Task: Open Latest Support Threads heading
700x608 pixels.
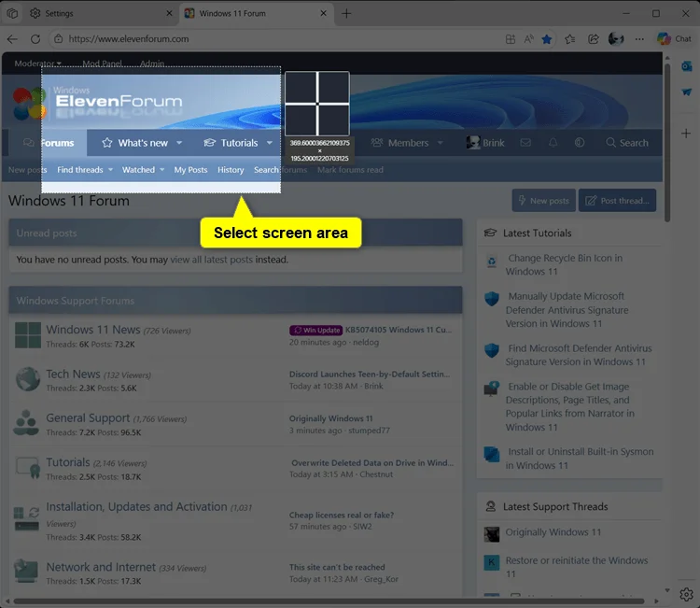Action: point(555,506)
